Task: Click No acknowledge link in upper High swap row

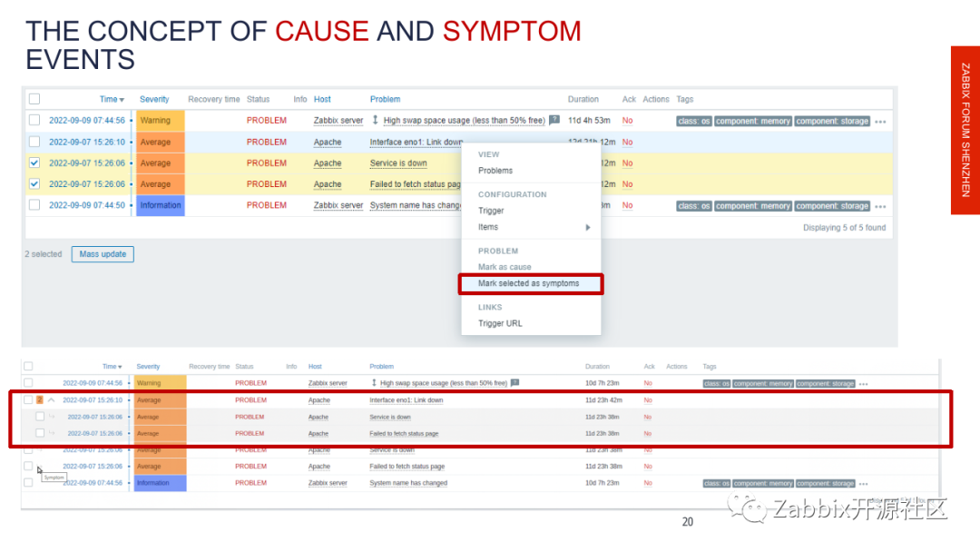Action: (628, 120)
